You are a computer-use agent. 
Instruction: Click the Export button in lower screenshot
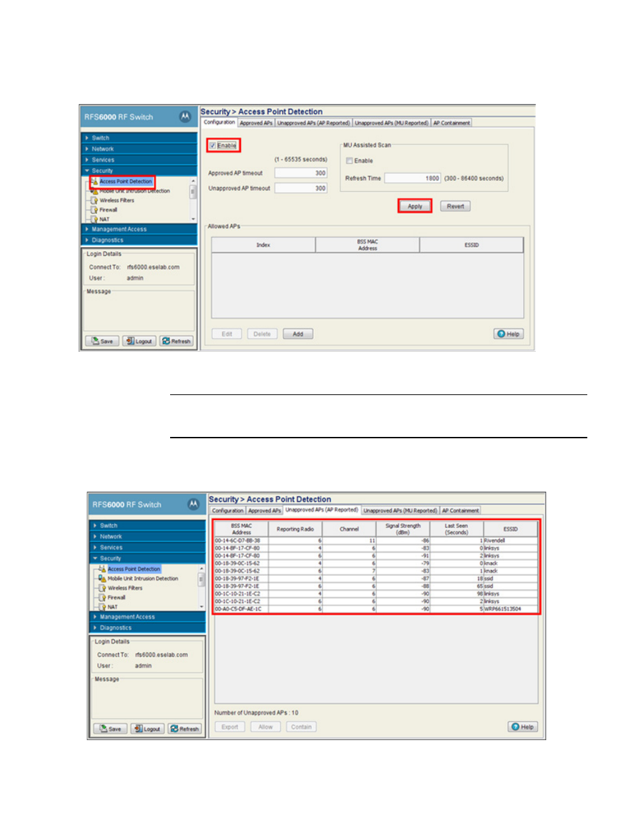coord(230,727)
